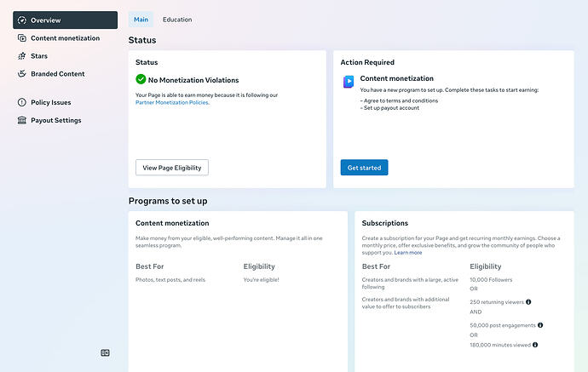588x372 pixels.
Task: Collapse sidebar with the panel icon
Action: point(105,353)
